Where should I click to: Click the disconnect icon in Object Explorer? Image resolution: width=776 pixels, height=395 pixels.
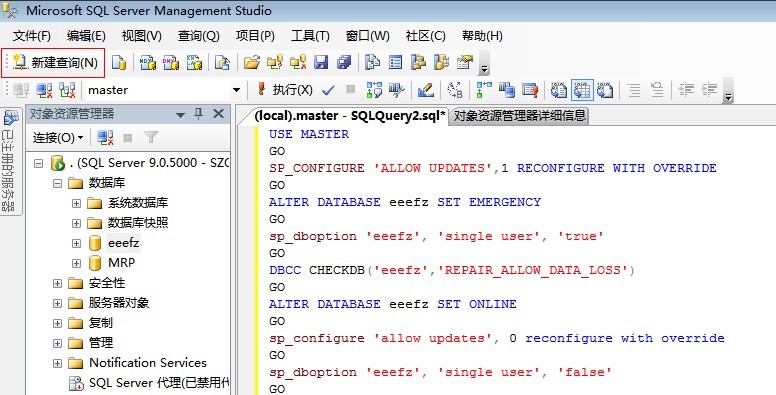click(x=105, y=138)
